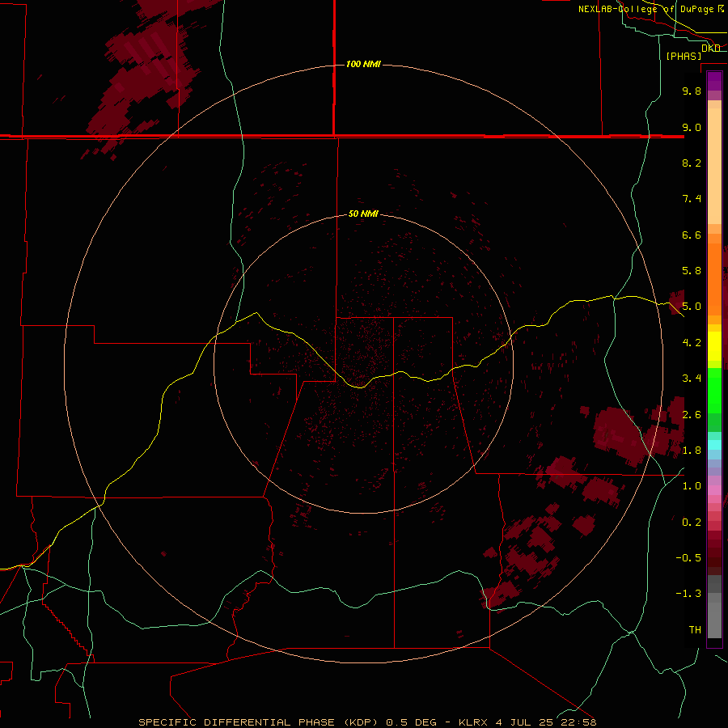Click the 8.2 scale value
The width and height of the screenshot is (728, 728).
[692, 163]
